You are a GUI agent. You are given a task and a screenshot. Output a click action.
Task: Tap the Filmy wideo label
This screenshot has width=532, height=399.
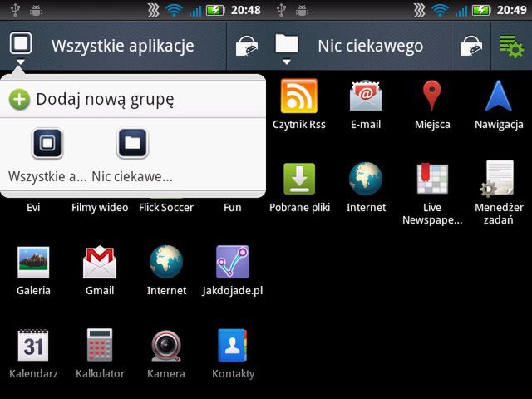coord(100,207)
